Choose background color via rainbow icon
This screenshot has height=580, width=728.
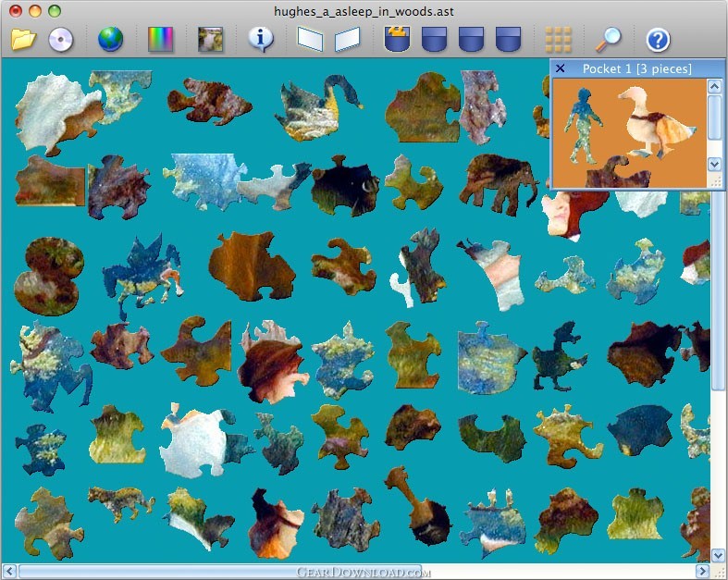click(x=160, y=39)
